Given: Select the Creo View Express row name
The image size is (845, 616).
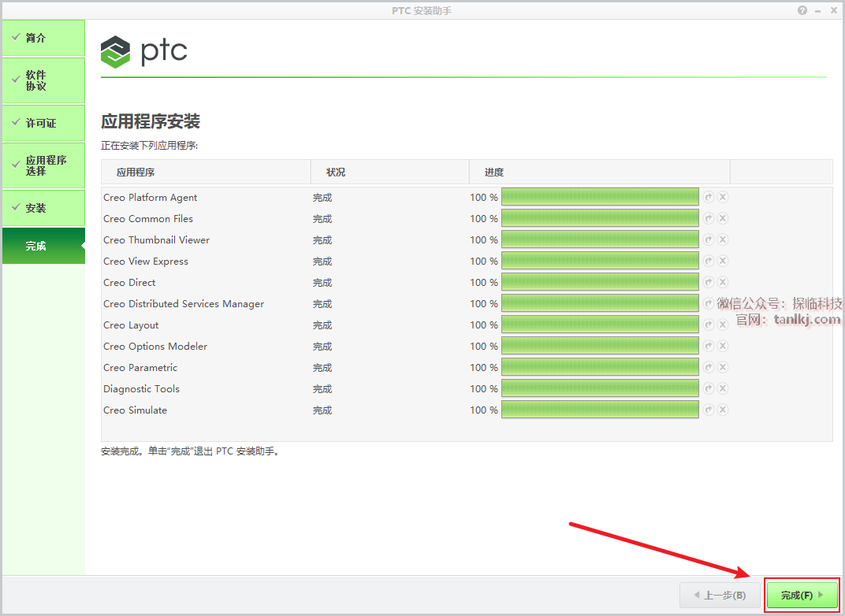Looking at the screenshot, I should [x=146, y=262].
